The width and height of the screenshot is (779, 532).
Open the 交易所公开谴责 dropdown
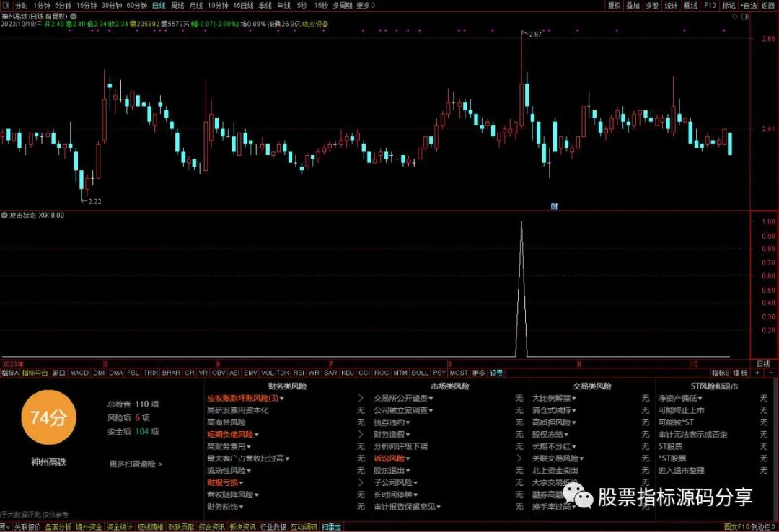[403, 399]
